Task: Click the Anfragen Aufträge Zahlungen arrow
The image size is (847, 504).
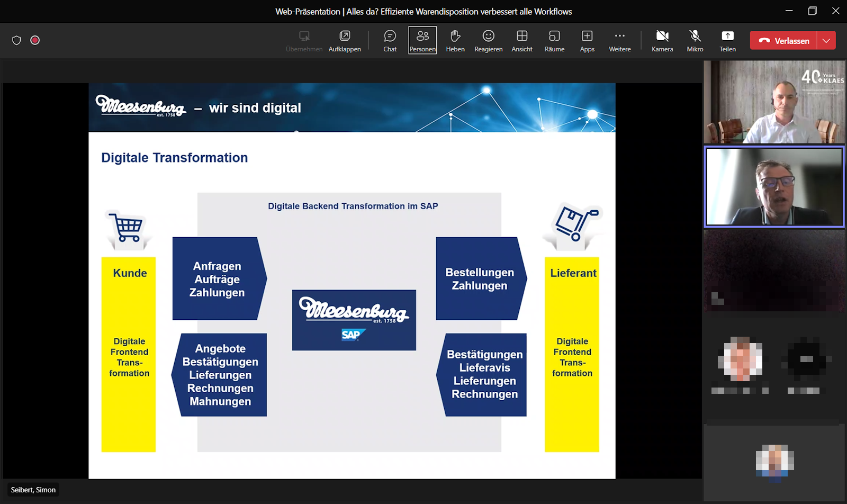Action: (x=219, y=278)
